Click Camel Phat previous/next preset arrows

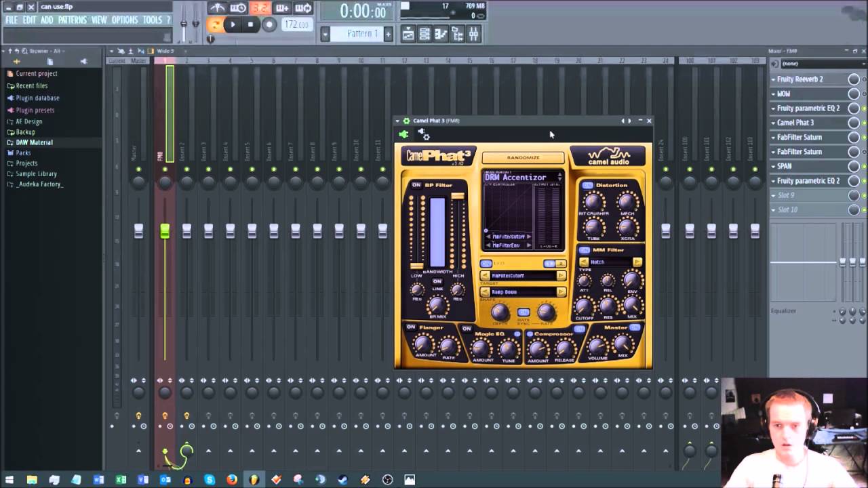(626, 121)
